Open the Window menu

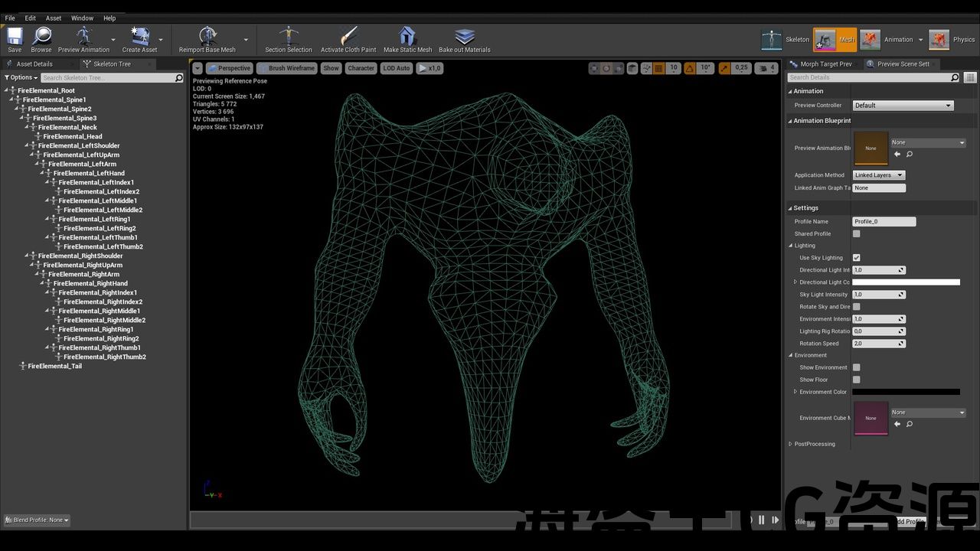coord(82,18)
